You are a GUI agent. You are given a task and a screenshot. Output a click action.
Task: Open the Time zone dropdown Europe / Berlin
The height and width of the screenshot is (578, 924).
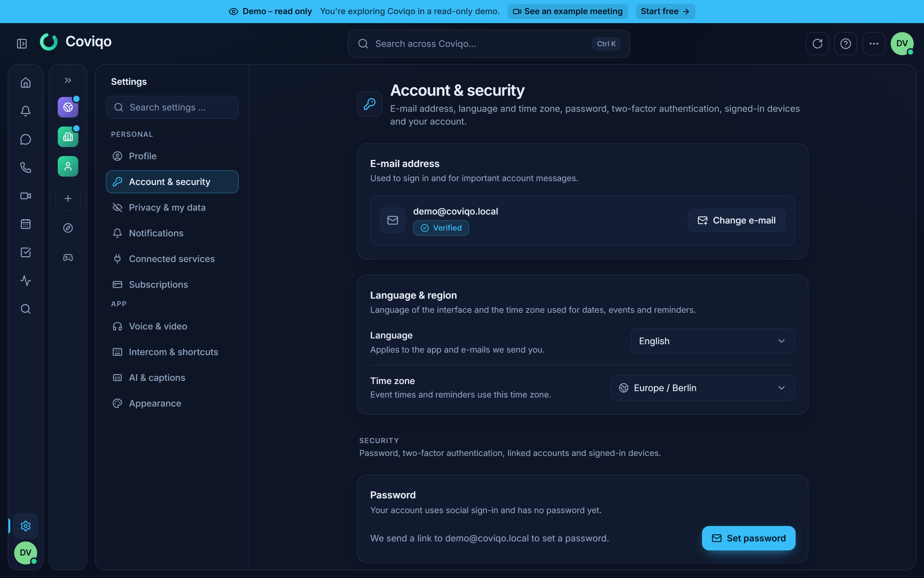coord(702,388)
